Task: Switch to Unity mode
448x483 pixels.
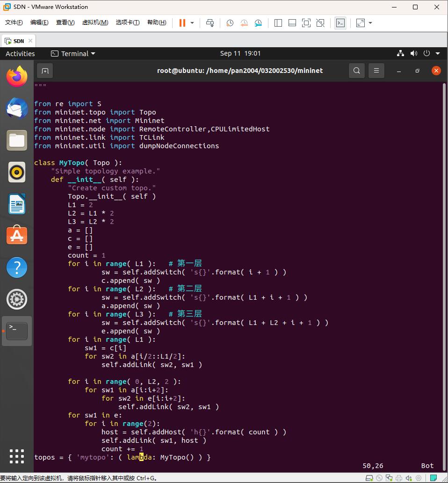Action: tap(320, 23)
